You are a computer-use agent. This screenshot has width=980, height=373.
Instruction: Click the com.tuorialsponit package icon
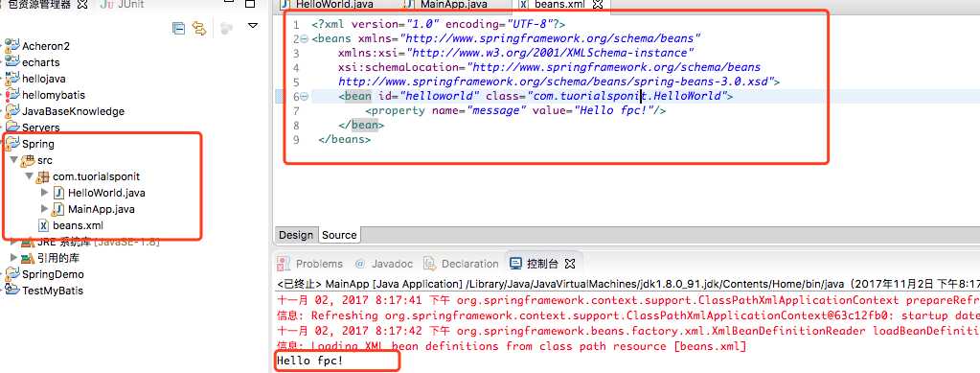43,176
